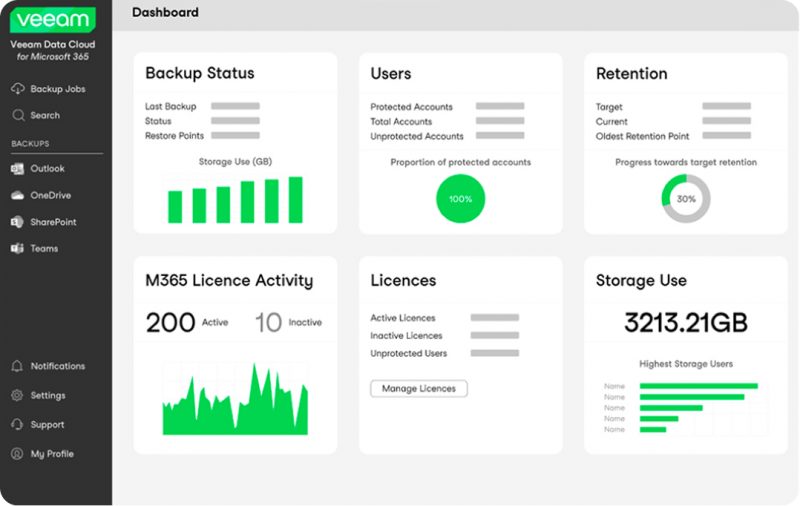
Task: Click the Highest Storage Users caption
Action: (x=686, y=364)
